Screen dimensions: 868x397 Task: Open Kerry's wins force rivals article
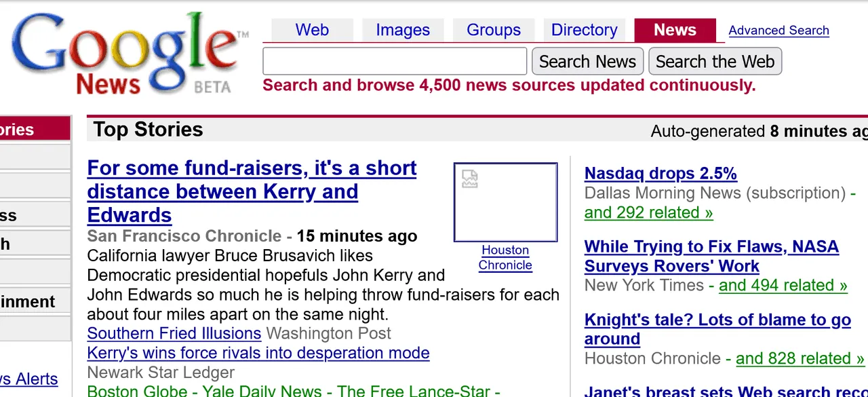[258, 353]
